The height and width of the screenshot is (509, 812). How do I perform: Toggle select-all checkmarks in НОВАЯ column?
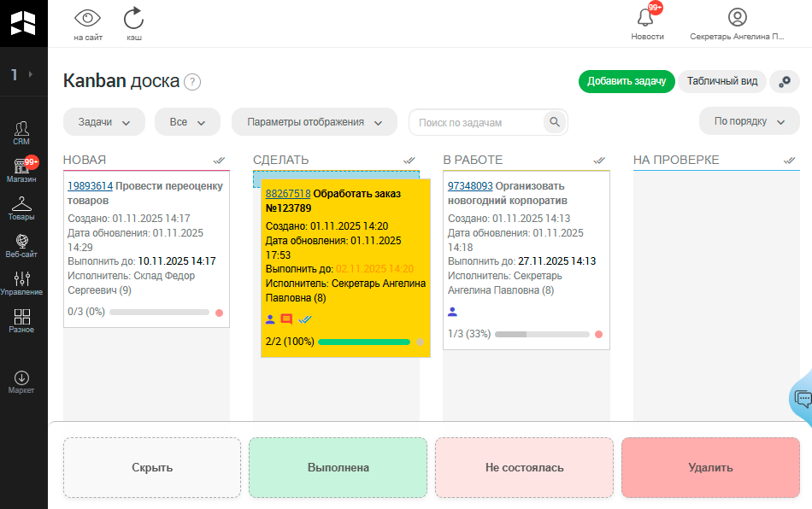pos(220,160)
